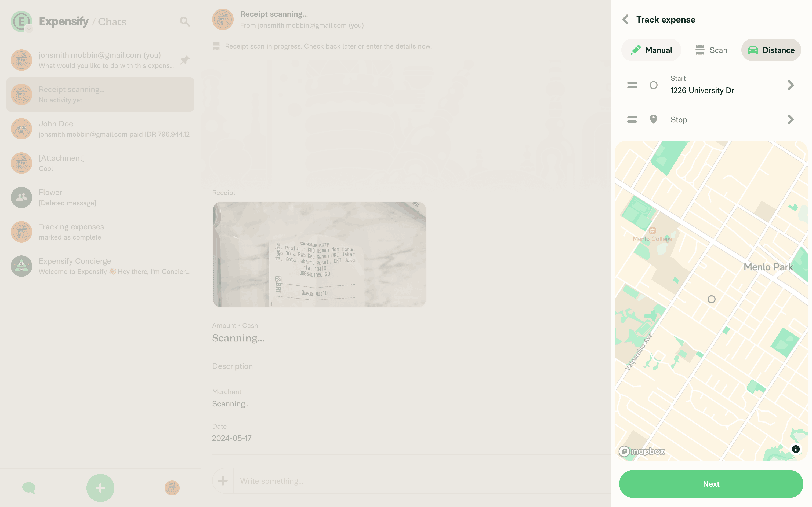Select the Distance expense tab

click(x=771, y=50)
